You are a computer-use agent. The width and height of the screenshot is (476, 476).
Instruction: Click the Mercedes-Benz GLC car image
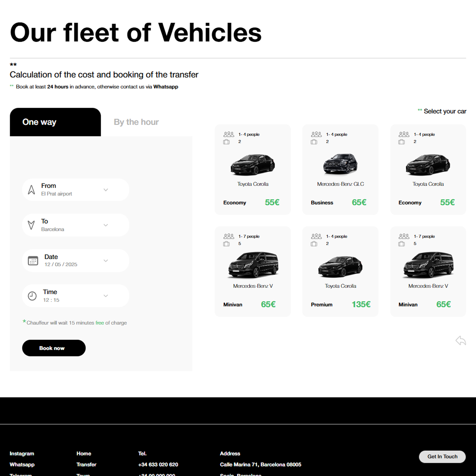[340, 164]
